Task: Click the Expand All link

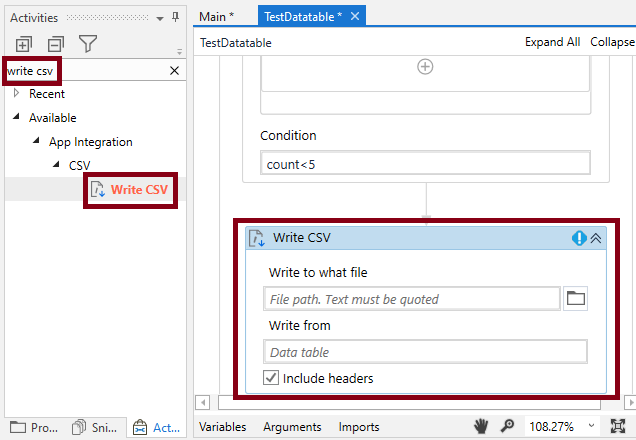Action: (x=552, y=42)
